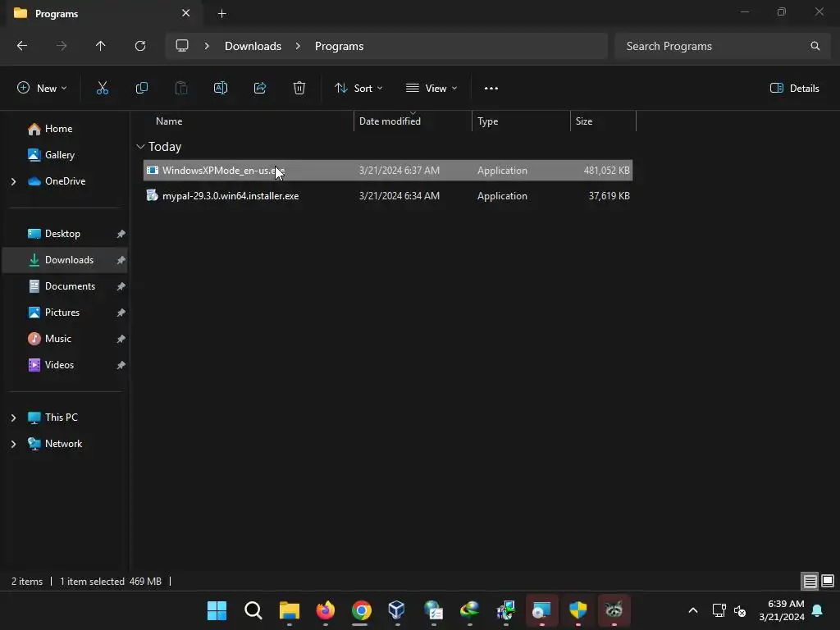
Task: Click the Share icon in toolbar
Action: pos(260,89)
